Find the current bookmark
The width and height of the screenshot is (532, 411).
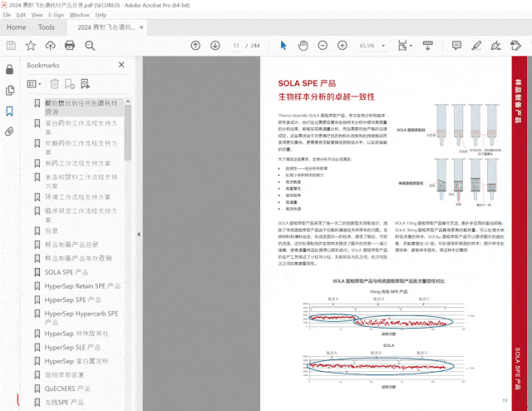(85, 83)
